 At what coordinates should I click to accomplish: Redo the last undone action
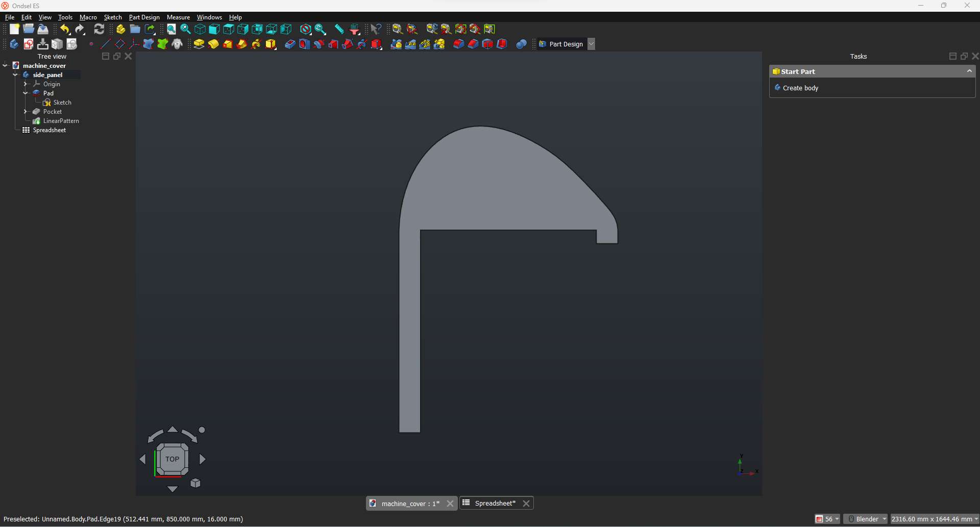[80, 29]
